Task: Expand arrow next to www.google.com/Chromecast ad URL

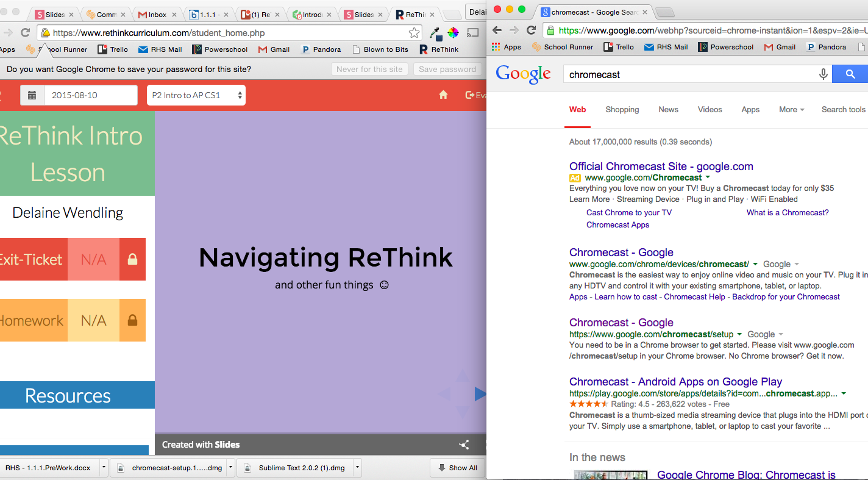Action: coord(708,177)
